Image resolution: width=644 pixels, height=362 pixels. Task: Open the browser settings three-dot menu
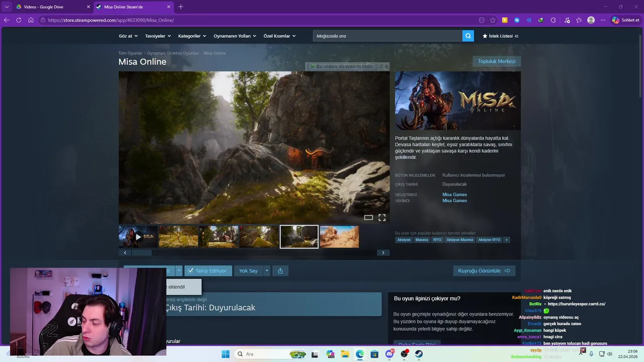(603, 20)
